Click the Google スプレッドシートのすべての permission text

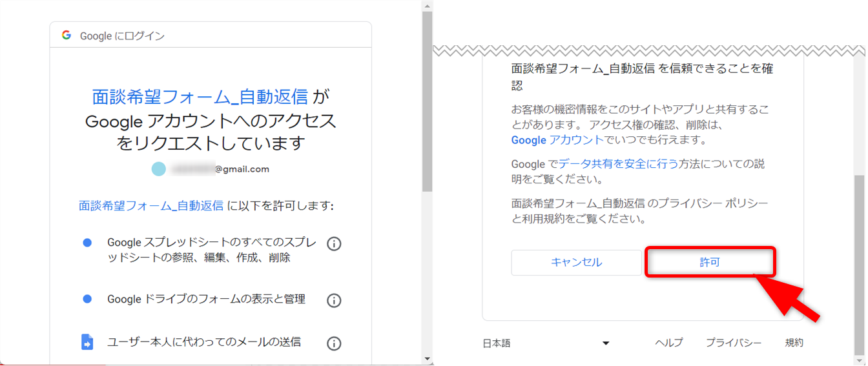[212, 250]
